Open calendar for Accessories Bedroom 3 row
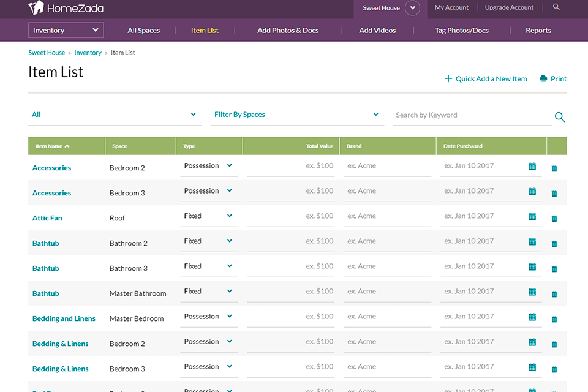This screenshot has width=588, height=392. click(532, 191)
